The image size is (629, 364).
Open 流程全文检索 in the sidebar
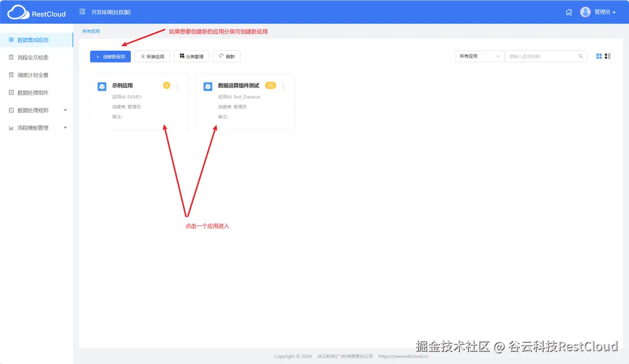[x=36, y=57]
